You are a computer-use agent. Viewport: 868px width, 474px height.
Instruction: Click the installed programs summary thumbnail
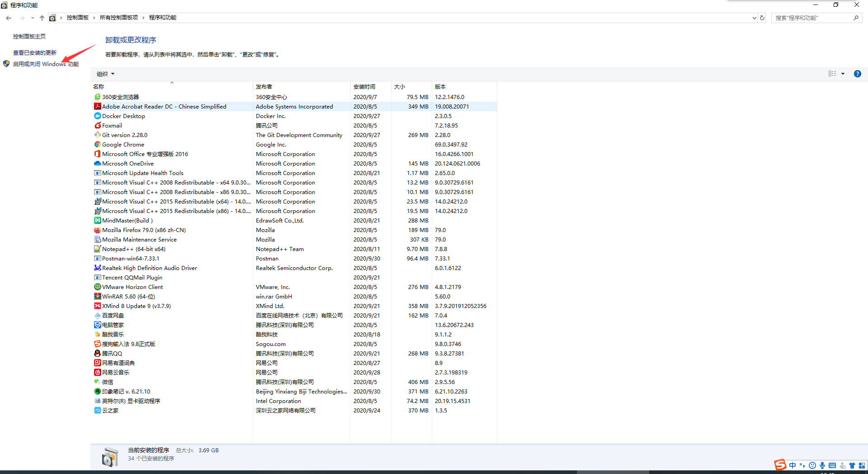[x=109, y=456]
